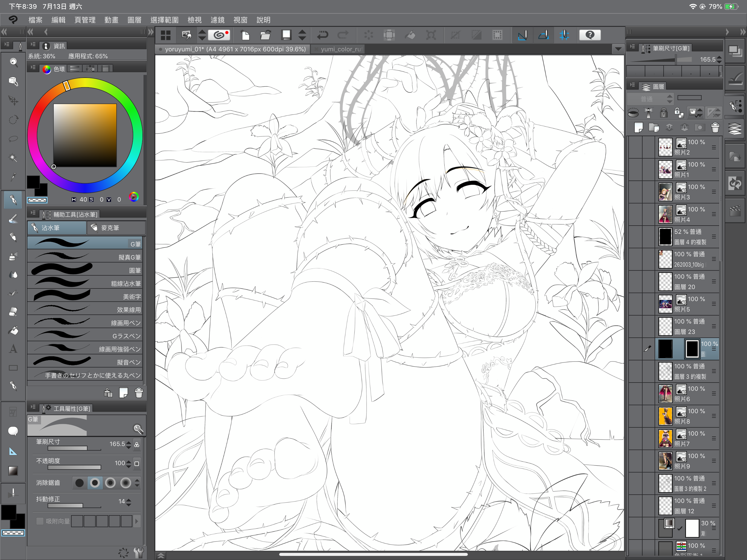Open 色環 panel menu icon
747x560 pixels.
point(33,68)
